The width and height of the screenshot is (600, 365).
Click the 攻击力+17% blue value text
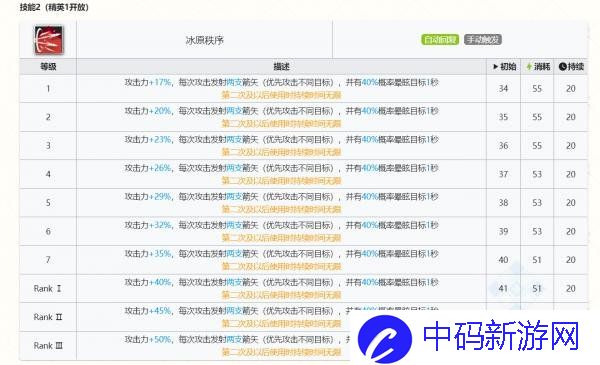[160, 82]
